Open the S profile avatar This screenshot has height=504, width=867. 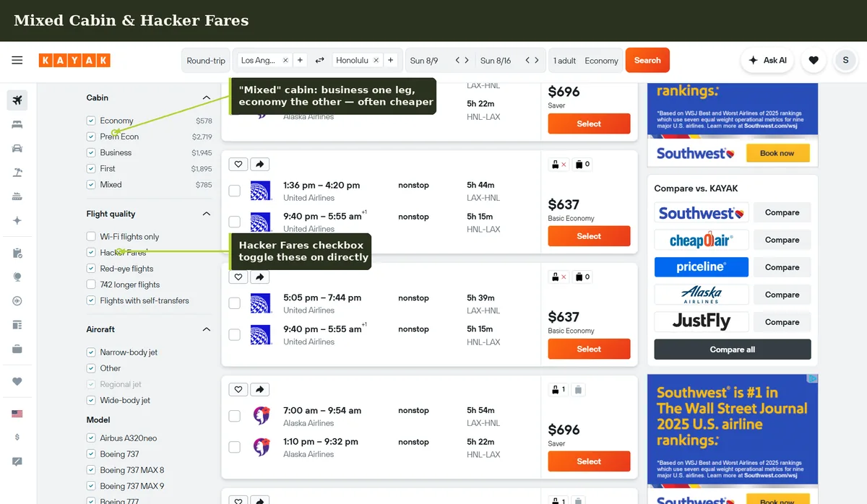point(845,61)
